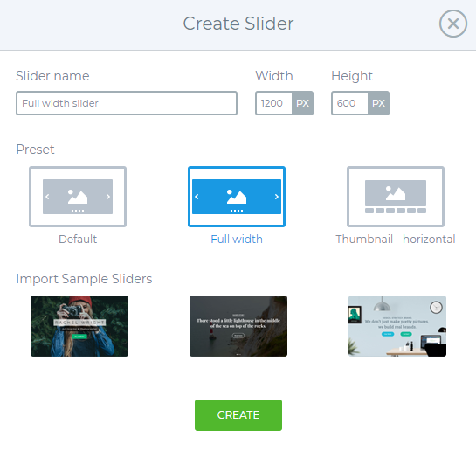Viewport: 476px width, 452px height.
Task: Click the Full width preset label
Action: pyautogui.click(x=237, y=240)
